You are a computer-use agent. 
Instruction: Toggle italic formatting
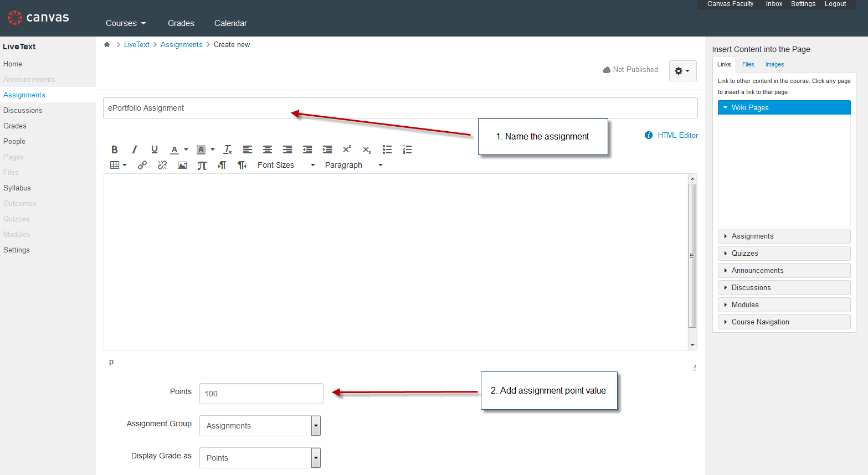pyautogui.click(x=134, y=149)
